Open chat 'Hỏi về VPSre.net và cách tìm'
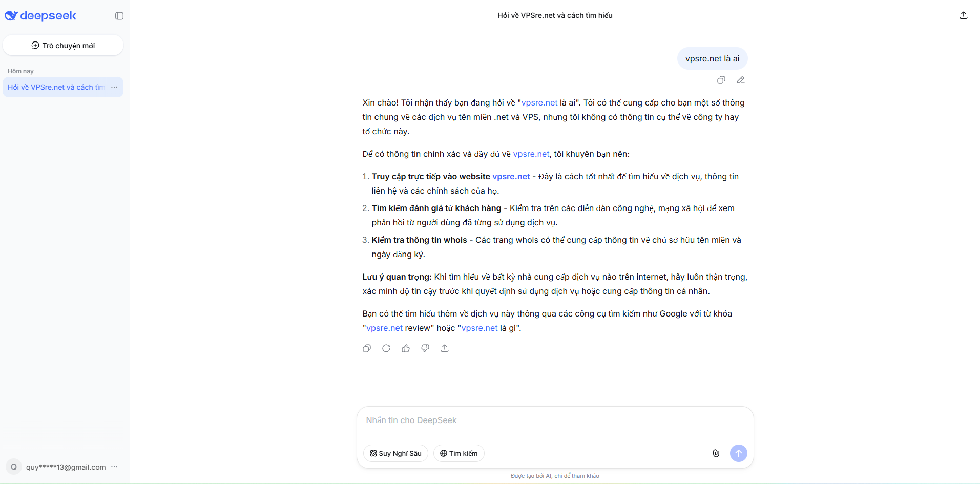Image resolution: width=980 pixels, height=484 pixels. [x=56, y=87]
